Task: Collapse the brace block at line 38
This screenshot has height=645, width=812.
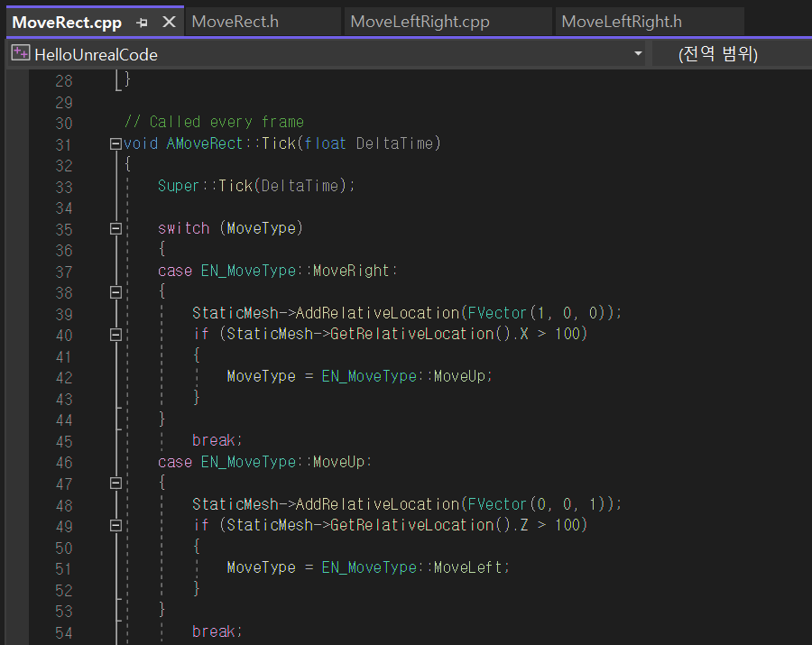Action: pyautogui.click(x=115, y=292)
